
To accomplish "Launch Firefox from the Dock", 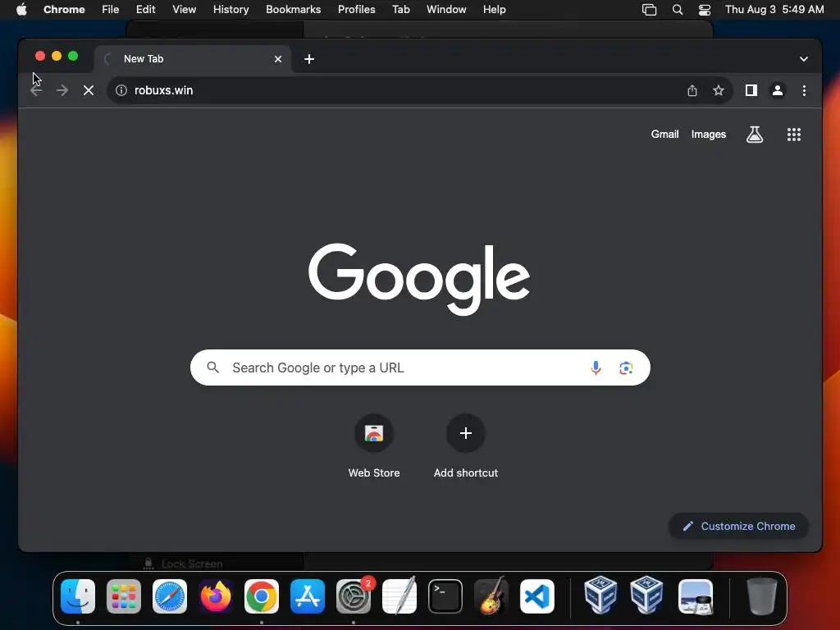I will click(x=216, y=596).
